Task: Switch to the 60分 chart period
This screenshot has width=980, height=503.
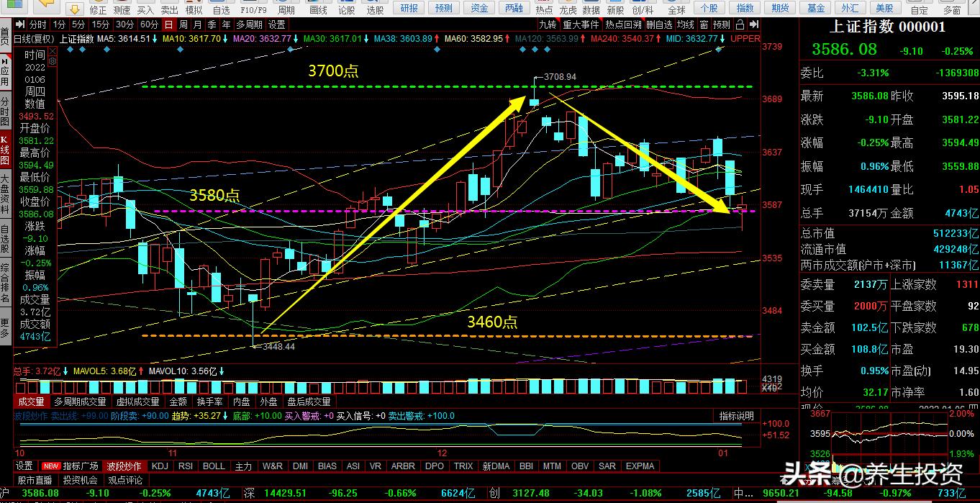Action: pos(148,24)
